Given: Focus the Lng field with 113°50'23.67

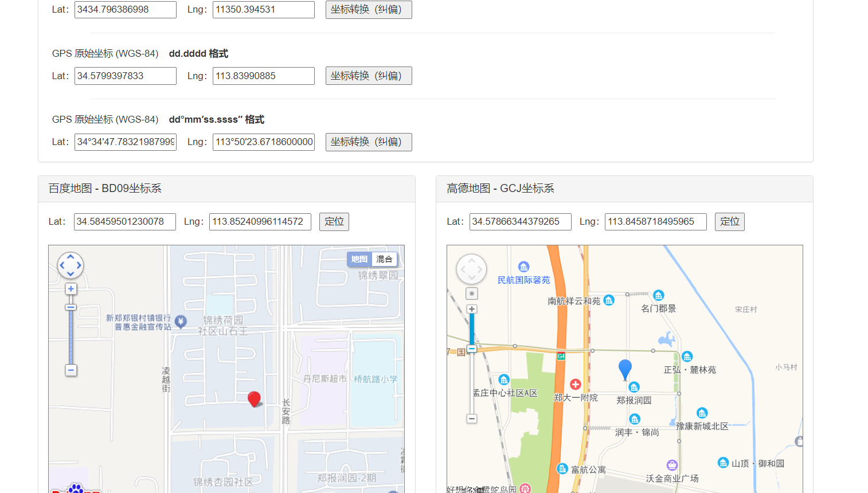Looking at the screenshot, I should pos(264,142).
